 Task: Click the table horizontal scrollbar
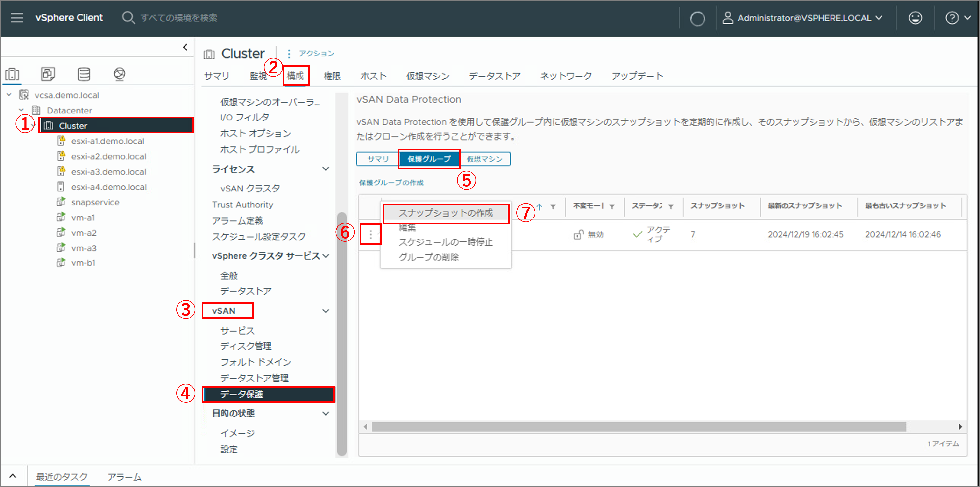click(639, 427)
